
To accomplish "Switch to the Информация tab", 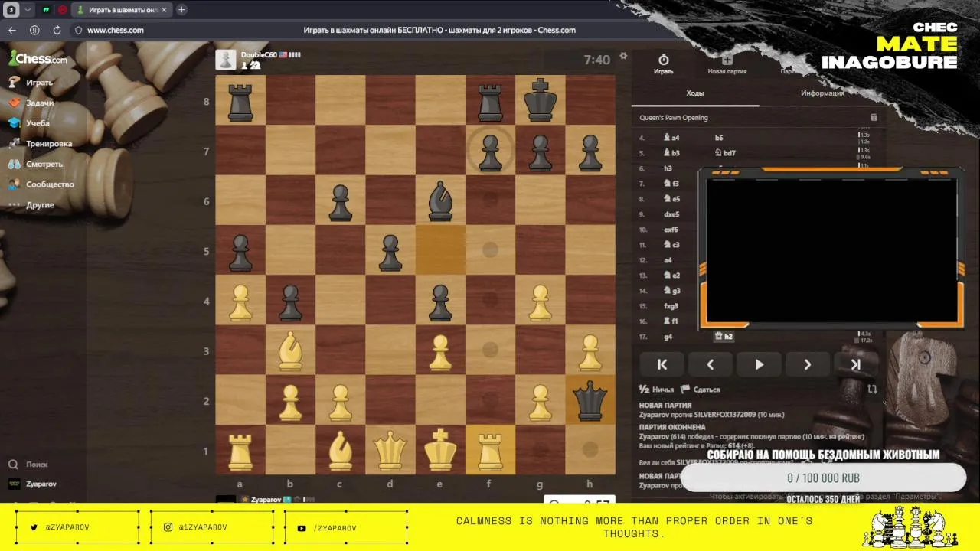I will tap(822, 93).
